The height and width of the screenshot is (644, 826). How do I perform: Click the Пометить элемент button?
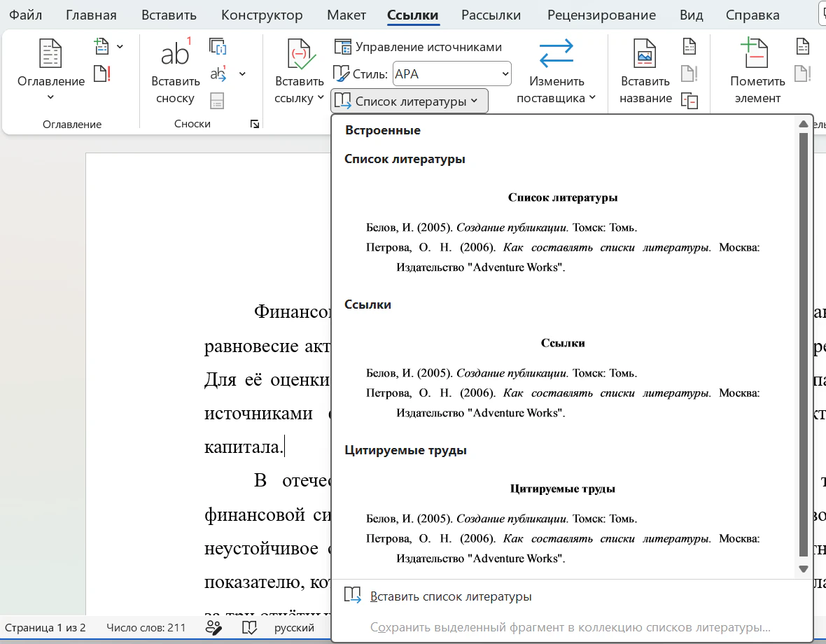click(x=757, y=70)
